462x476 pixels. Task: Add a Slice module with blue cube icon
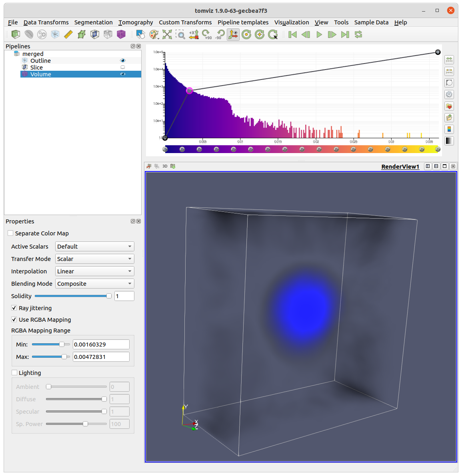coord(95,34)
